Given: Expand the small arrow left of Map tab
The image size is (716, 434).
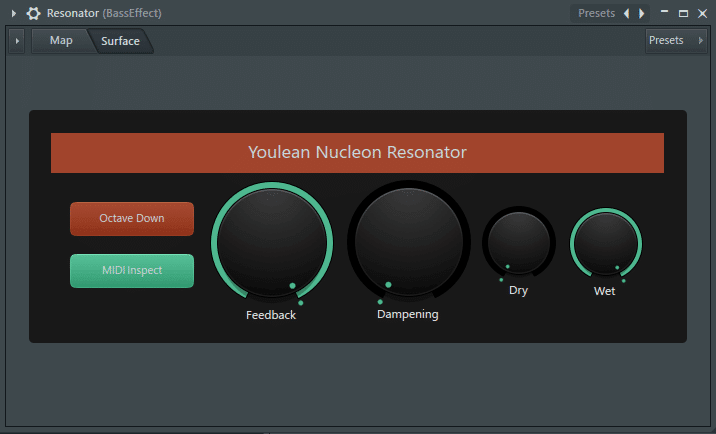Looking at the screenshot, I should coord(17,41).
